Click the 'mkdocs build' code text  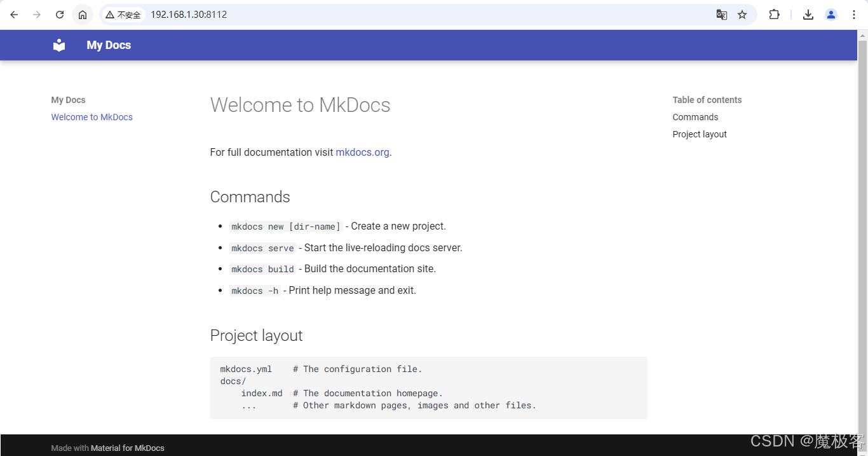262,269
